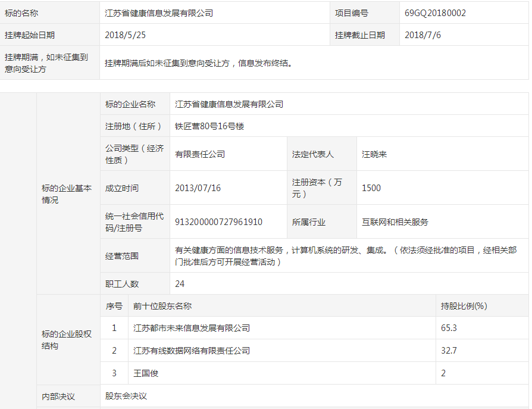Select the address '铁匠营80号16号楼'

tap(209, 126)
